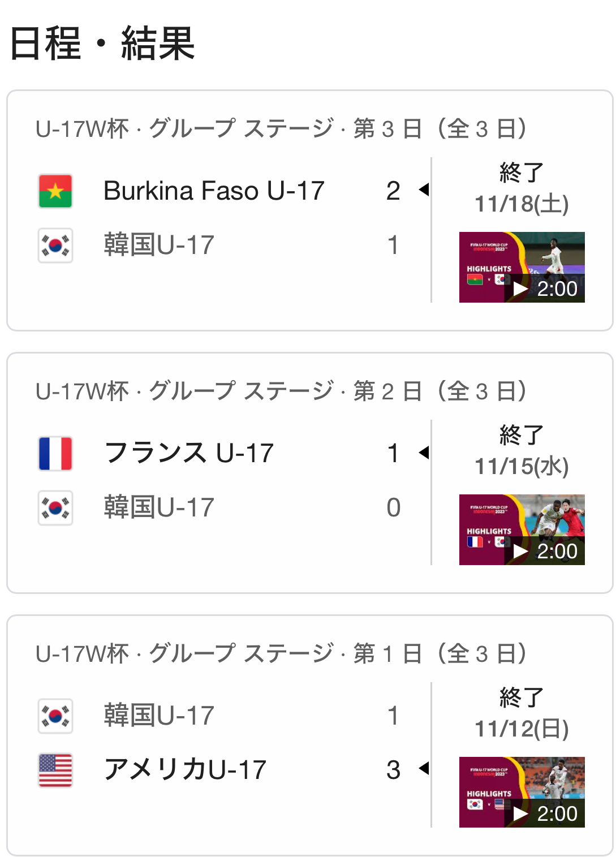The image size is (616, 857).
Task: Open the 第 1 日 group stage match header
Action: (281, 654)
